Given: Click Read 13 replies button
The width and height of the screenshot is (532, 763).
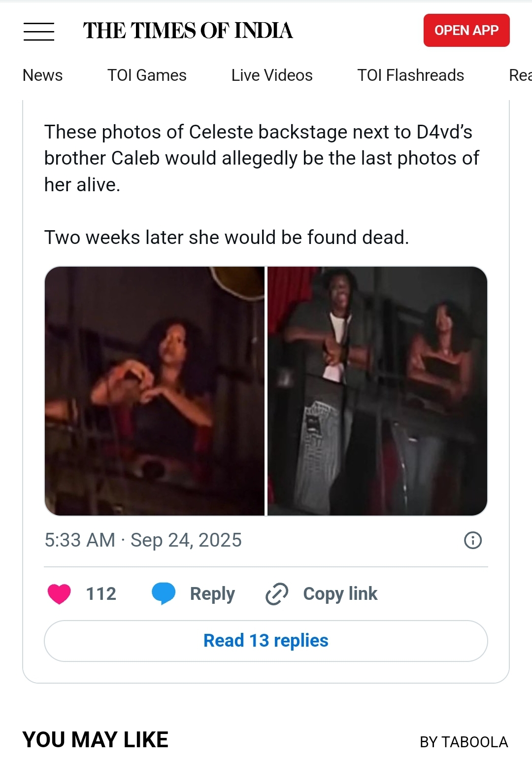Looking at the screenshot, I should click(266, 641).
